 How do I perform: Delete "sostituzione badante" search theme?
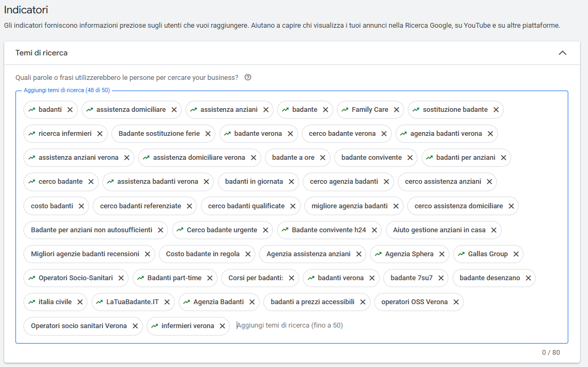pyautogui.click(x=496, y=110)
